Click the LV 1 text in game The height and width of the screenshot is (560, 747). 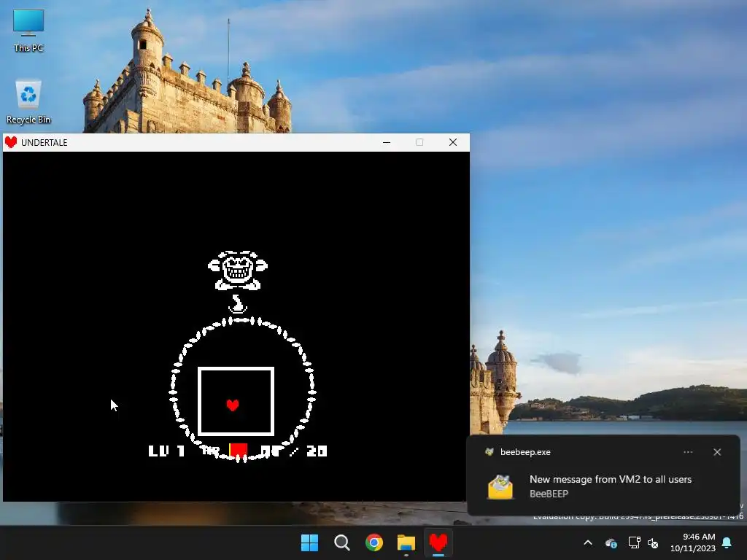(166, 451)
